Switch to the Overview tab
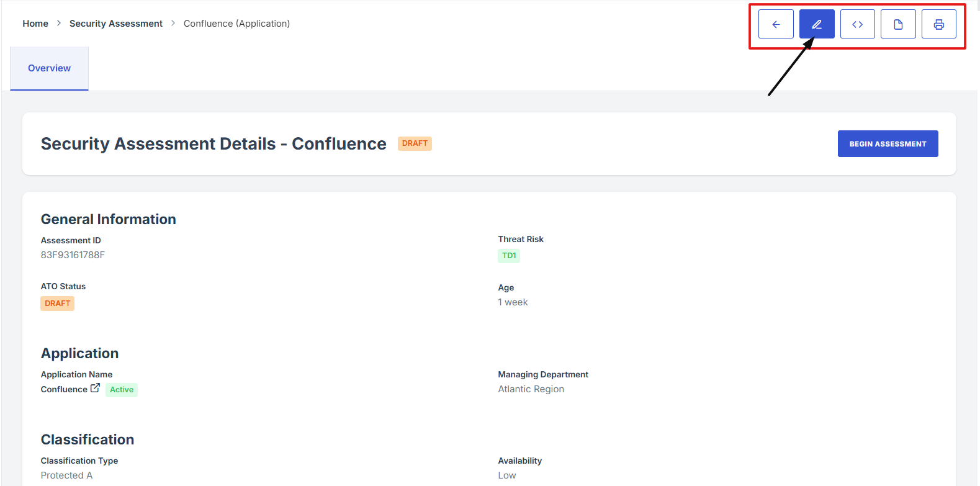The height and width of the screenshot is (486, 980). click(49, 68)
